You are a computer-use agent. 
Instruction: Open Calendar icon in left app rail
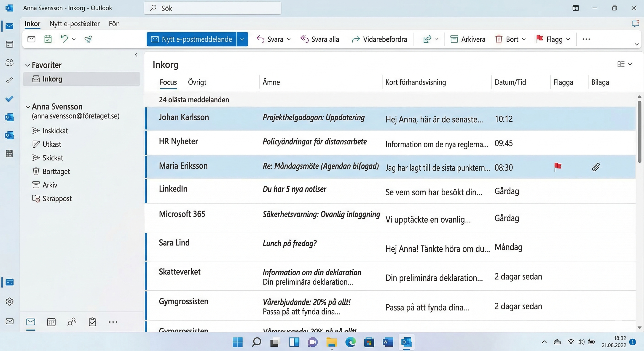pos(9,44)
